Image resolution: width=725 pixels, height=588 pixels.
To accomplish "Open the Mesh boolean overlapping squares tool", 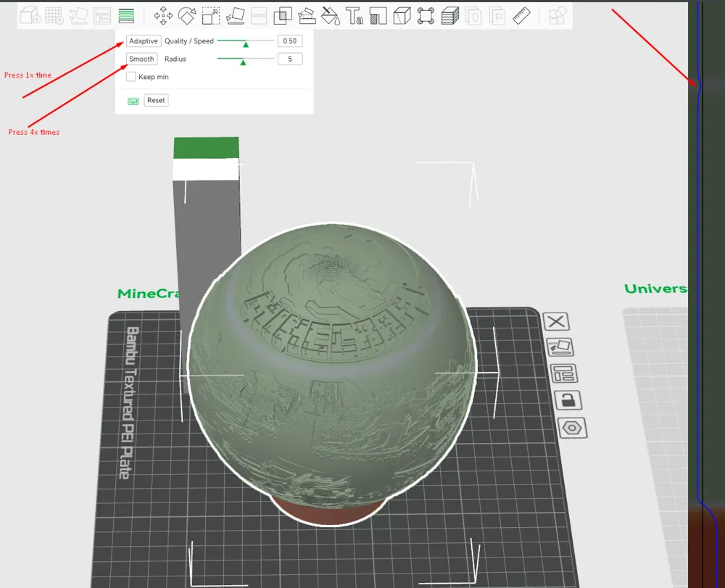I will tap(283, 16).
